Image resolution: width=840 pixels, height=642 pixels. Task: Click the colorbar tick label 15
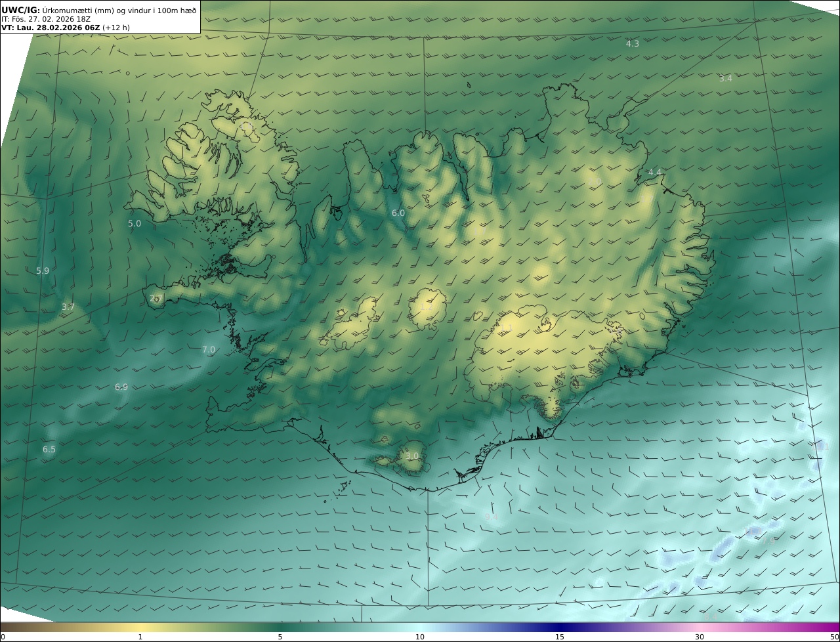click(x=560, y=637)
